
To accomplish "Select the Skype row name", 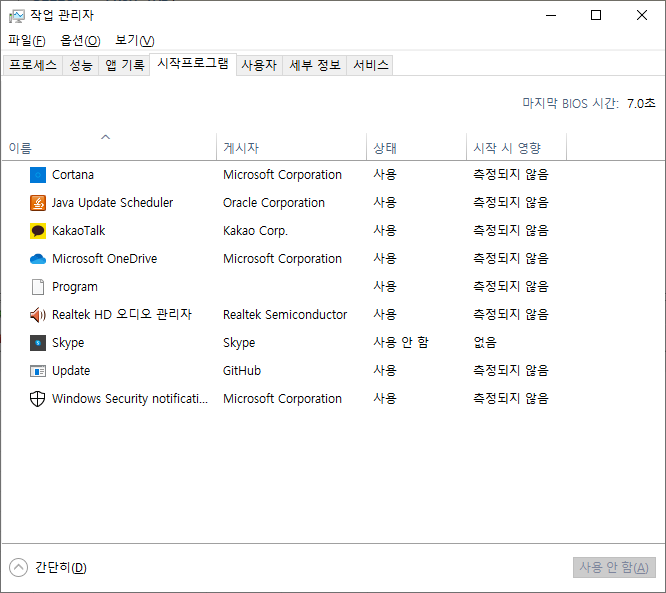I will pos(68,343).
